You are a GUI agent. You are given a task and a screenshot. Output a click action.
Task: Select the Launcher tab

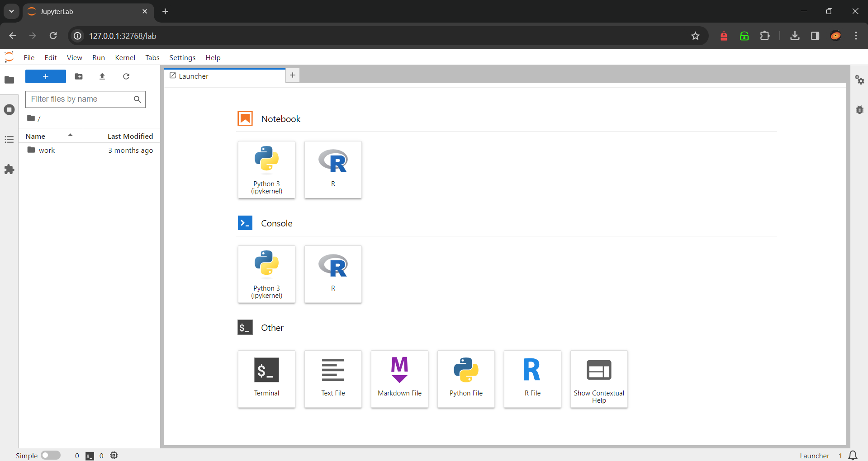tap(225, 76)
